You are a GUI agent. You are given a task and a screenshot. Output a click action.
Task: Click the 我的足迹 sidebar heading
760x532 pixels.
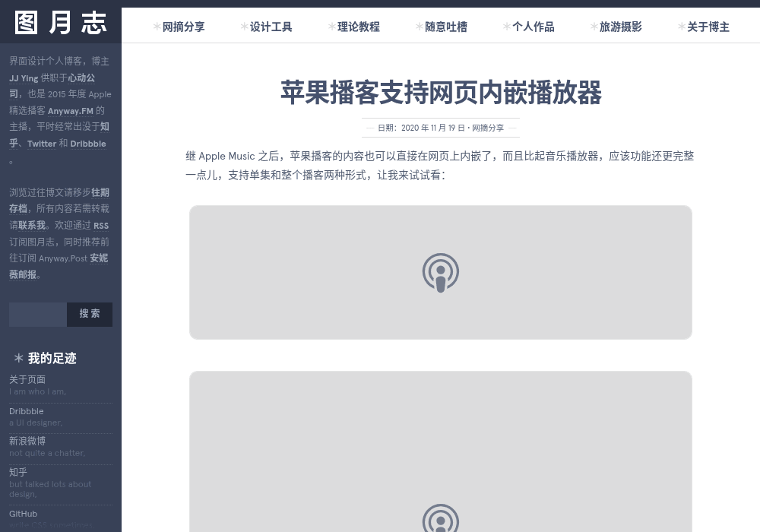click(52, 358)
